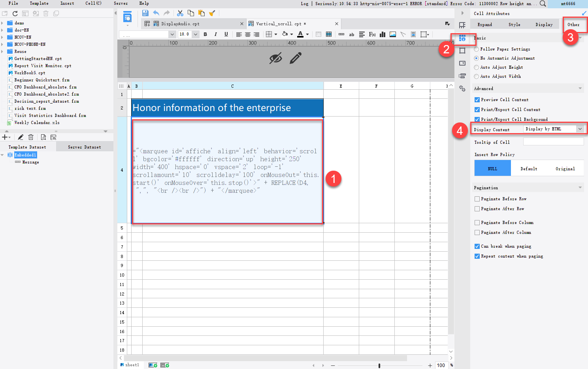This screenshot has width=588, height=369.
Task: Toggle italic formatting
Action: coord(215,34)
